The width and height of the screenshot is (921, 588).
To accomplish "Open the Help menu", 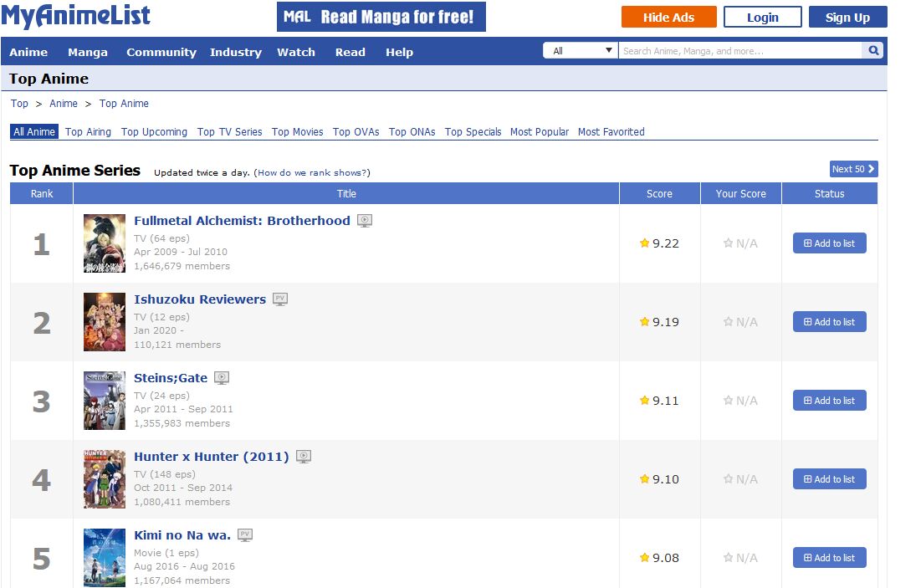I will tap(399, 53).
